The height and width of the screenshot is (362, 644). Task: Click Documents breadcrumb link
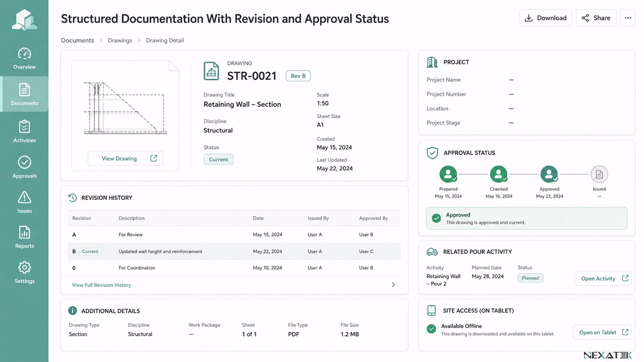pyautogui.click(x=77, y=40)
